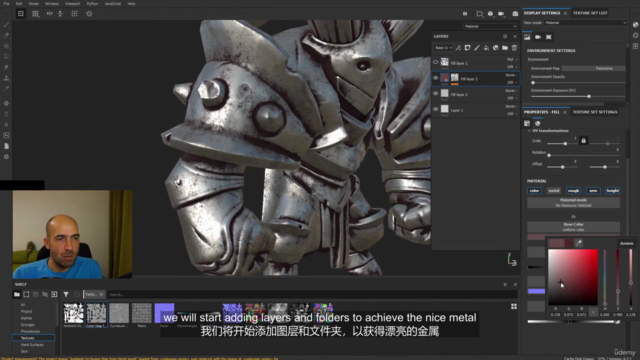
Task: Toggle the color material channel
Action: click(x=534, y=191)
